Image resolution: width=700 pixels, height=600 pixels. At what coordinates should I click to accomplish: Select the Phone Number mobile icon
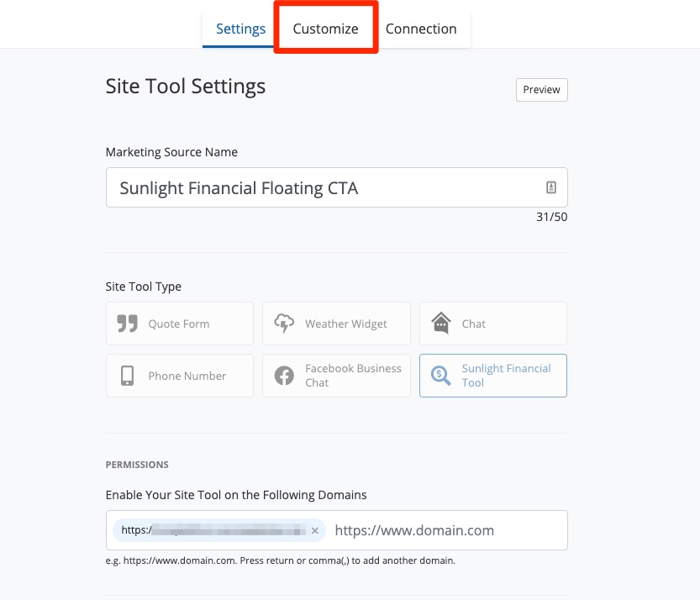(127, 376)
